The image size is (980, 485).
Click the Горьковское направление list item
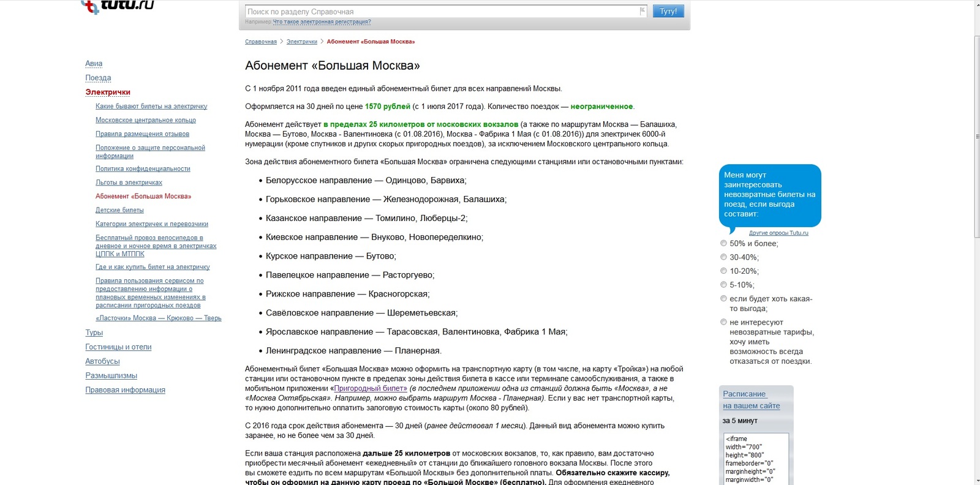point(386,200)
